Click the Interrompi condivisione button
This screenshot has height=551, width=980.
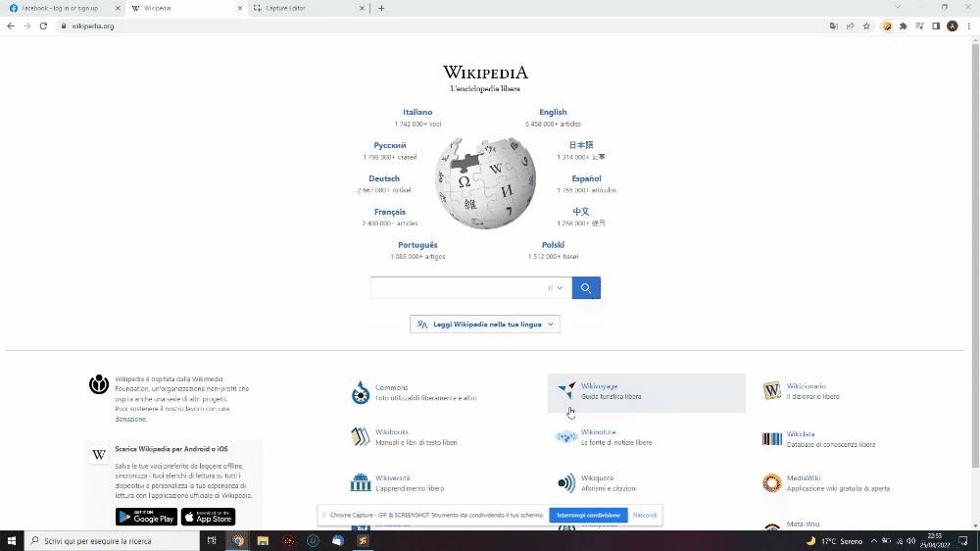(x=588, y=516)
